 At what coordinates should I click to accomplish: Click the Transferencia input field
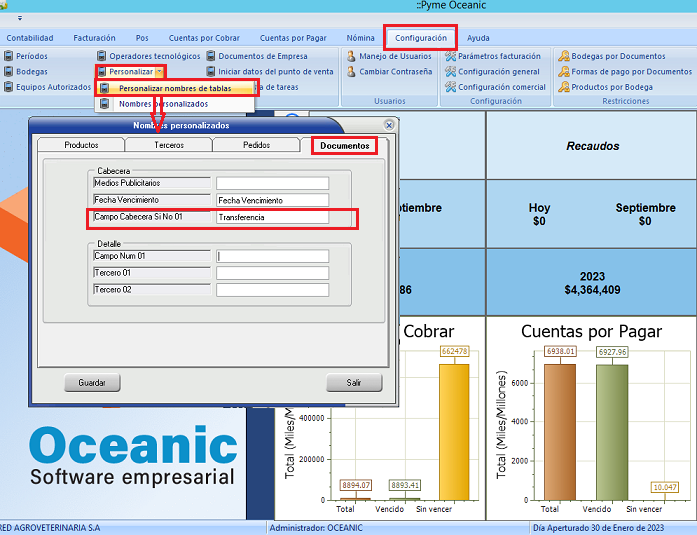coord(272,217)
